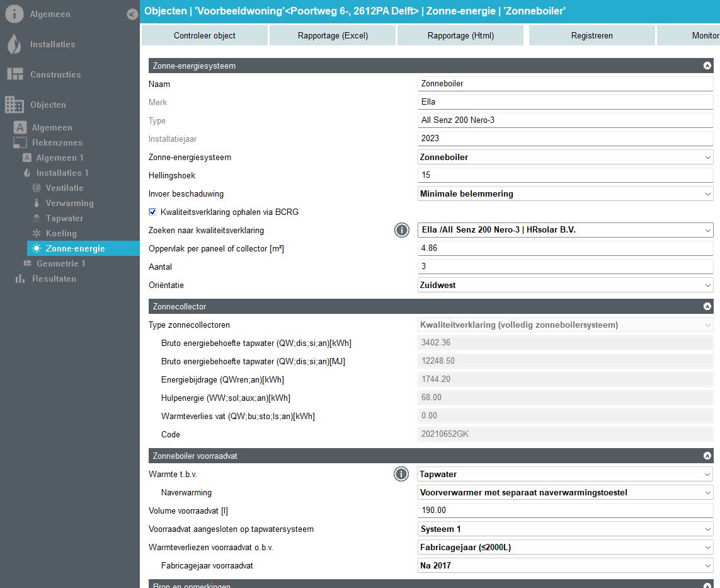Click Oppervlak per paneel of collector field
The width and height of the screenshot is (720, 588).
pos(565,248)
